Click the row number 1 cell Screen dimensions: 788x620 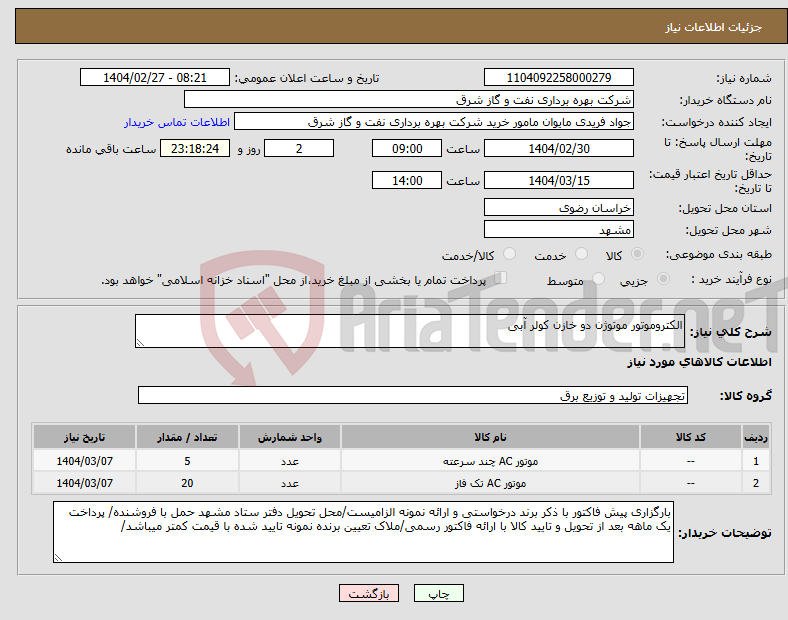tap(756, 461)
